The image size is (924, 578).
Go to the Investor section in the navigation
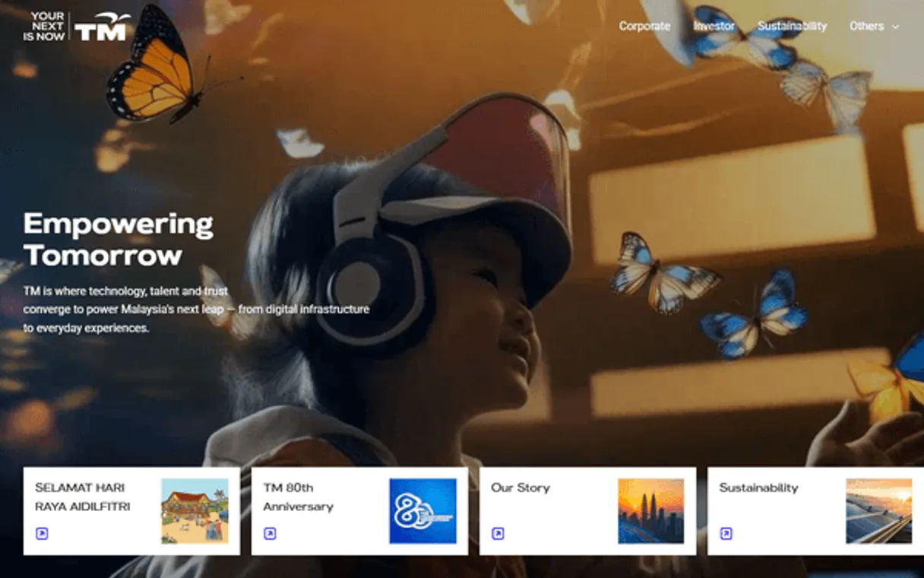click(x=714, y=26)
